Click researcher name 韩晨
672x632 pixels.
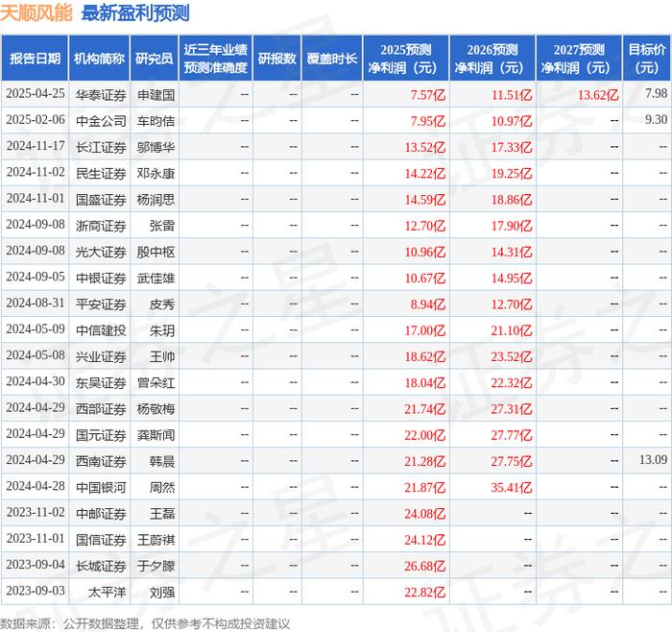162,461
